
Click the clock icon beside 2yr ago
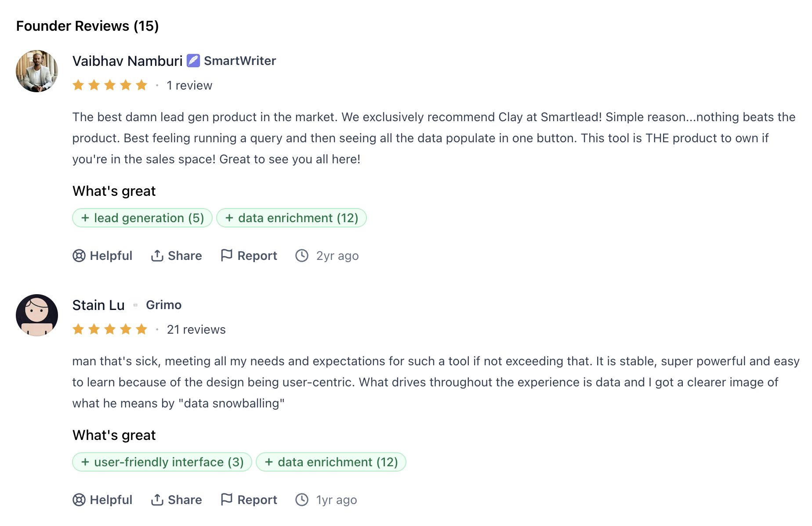coord(302,256)
